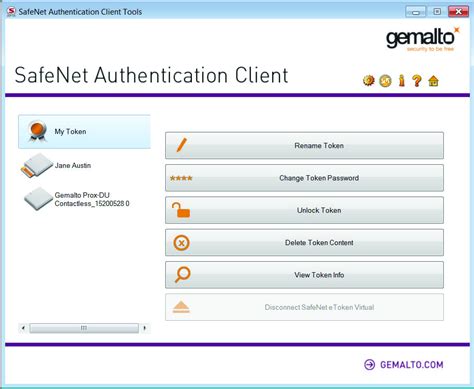Click SafeNet app icon in title bar
The height and width of the screenshot is (389, 474).
pyautogui.click(x=11, y=12)
